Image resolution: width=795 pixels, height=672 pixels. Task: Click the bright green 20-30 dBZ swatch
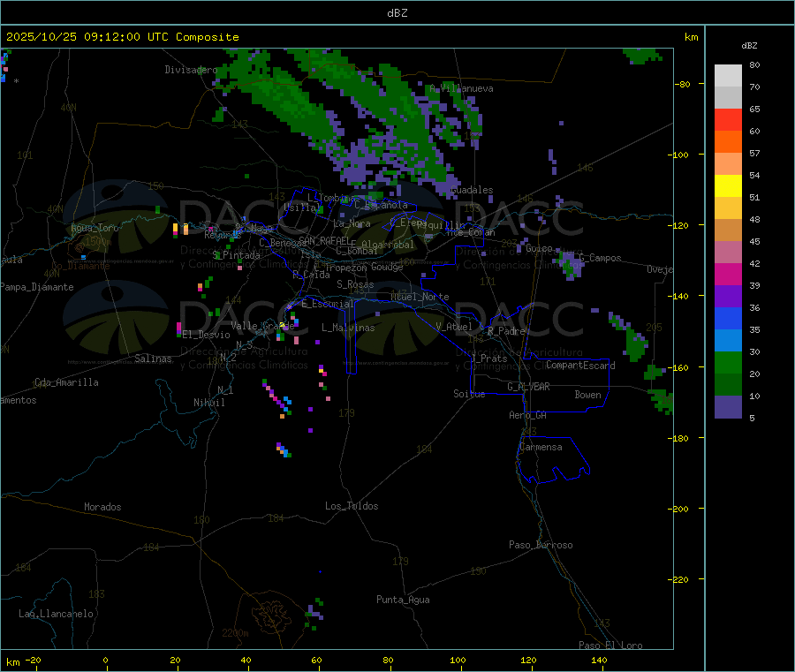click(x=728, y=362)
